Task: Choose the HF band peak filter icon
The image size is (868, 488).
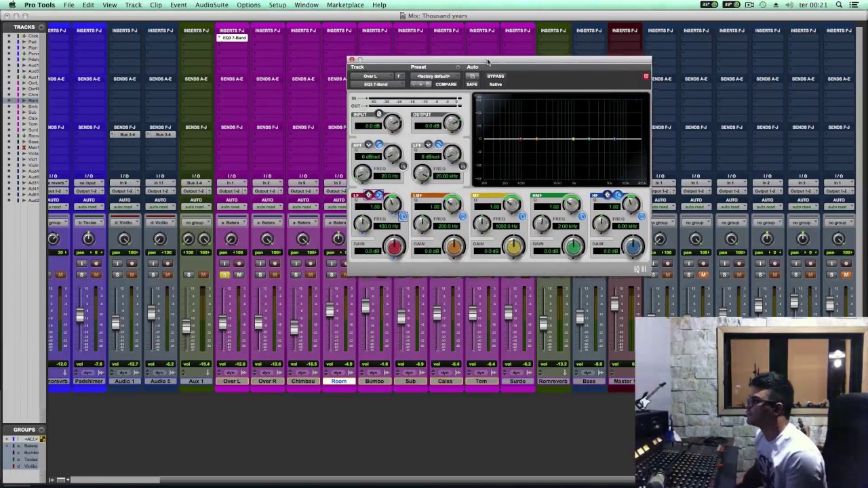Action: point(607,195)
